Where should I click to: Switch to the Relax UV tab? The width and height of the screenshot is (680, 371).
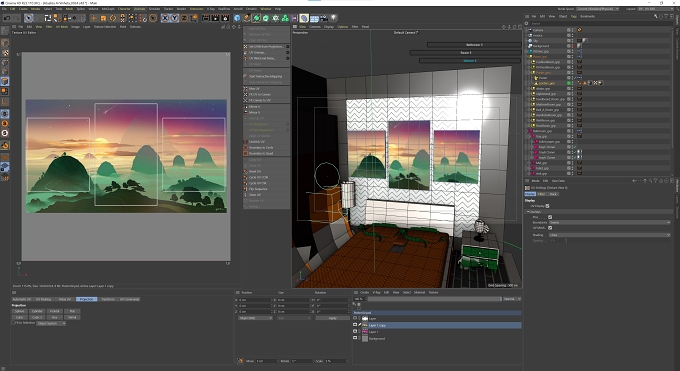[65, 299]
